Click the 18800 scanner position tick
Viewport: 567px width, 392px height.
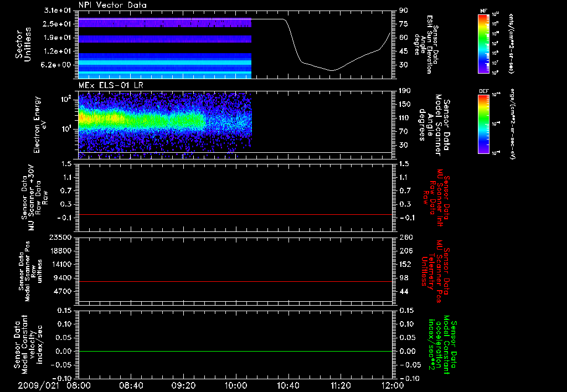60,251
